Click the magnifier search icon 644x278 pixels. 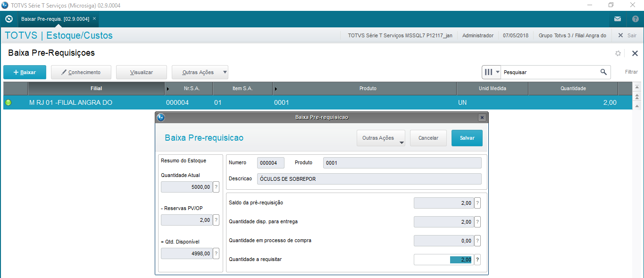coord(603,72)
